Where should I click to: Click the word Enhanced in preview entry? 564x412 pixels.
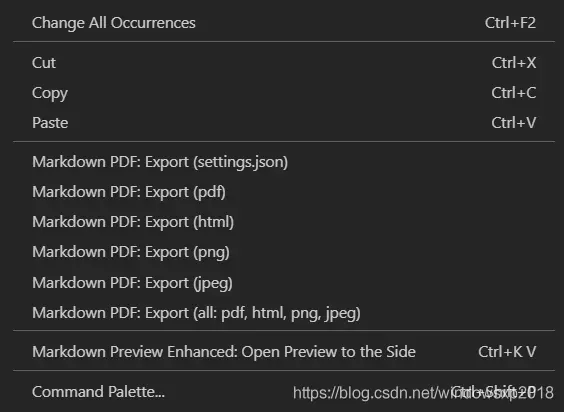[x=202, y=352]
